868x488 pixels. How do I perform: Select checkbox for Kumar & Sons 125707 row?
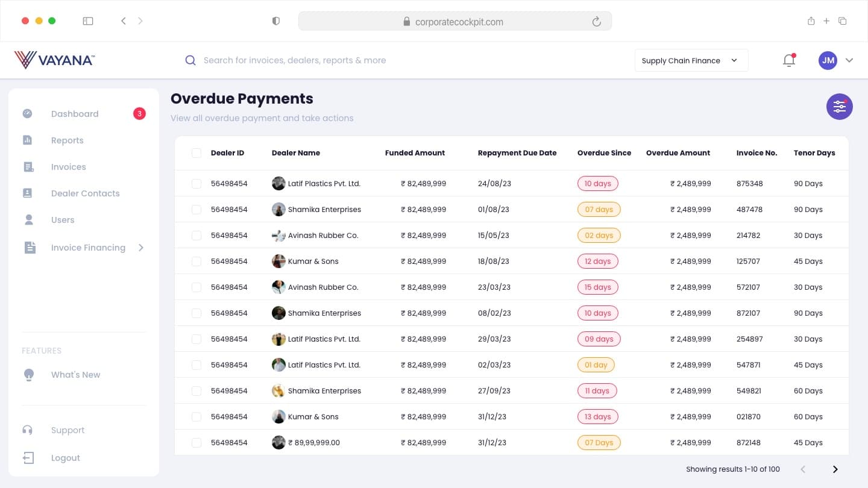(197, 261)
